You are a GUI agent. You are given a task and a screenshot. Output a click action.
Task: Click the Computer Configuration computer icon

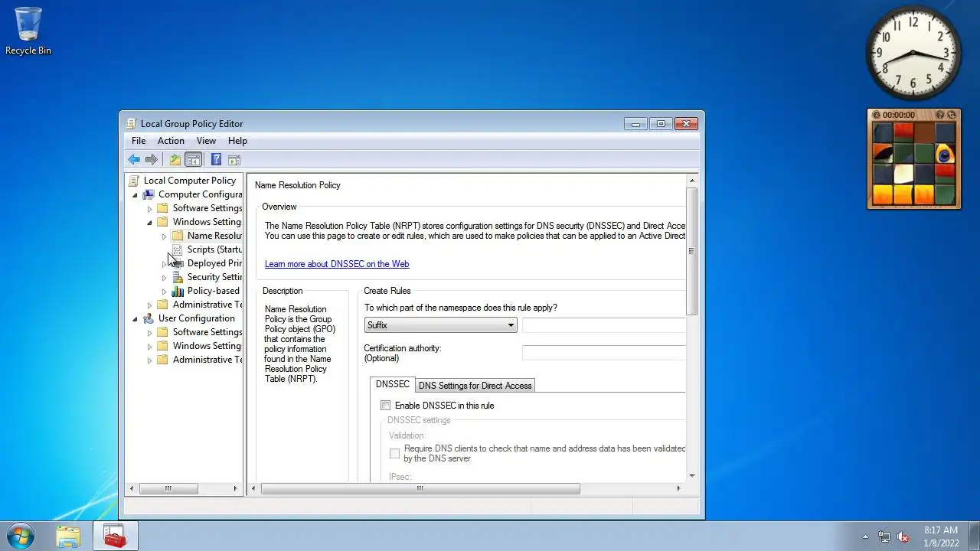pos(149,194)
